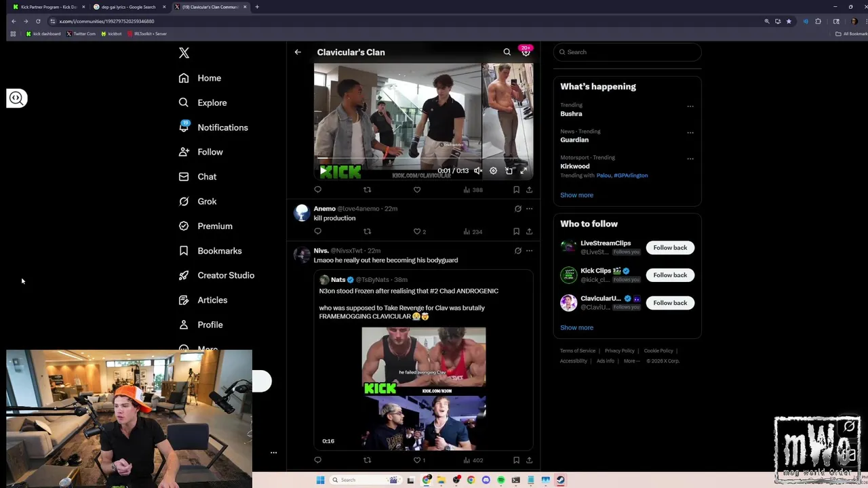Screen dimensions: 868x488
Task: Open more options on Nivs. post
Action: tap(529, 251)
